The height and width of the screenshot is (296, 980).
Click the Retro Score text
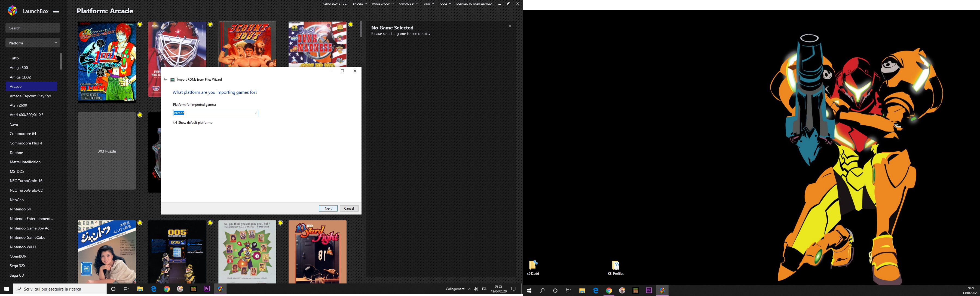[335, 4]
